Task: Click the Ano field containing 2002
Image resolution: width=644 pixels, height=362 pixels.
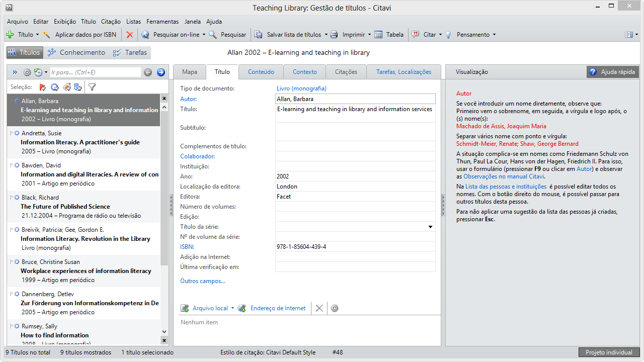Action: click(x=355, y=176)
